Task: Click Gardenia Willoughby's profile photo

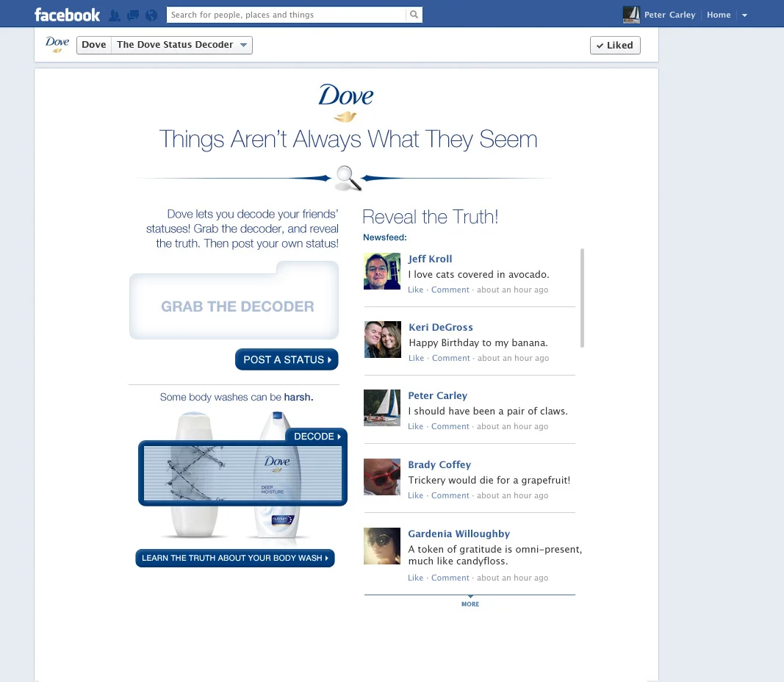Action: coord(382,546)
